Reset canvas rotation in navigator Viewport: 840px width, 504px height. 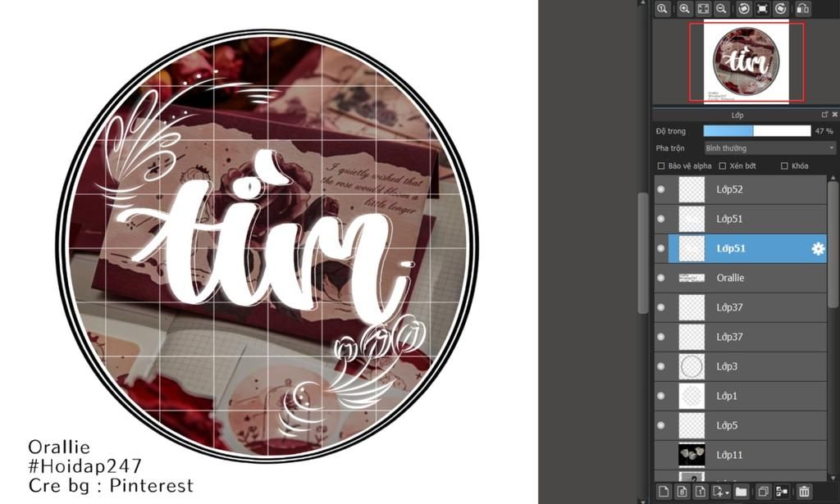tap(762, 8)
